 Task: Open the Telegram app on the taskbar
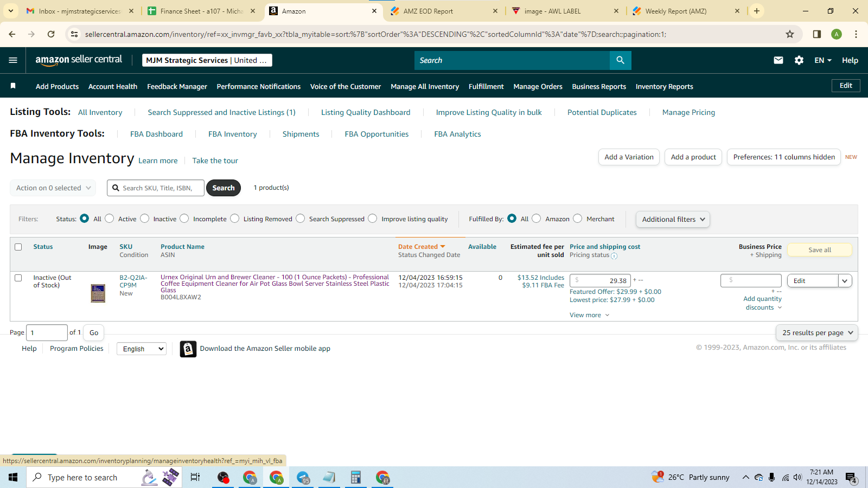(x=303, y=477)
